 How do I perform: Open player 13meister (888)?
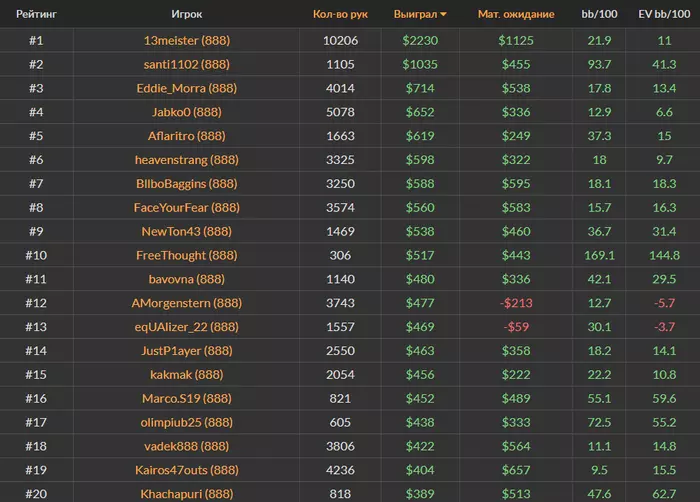[187, 41]
